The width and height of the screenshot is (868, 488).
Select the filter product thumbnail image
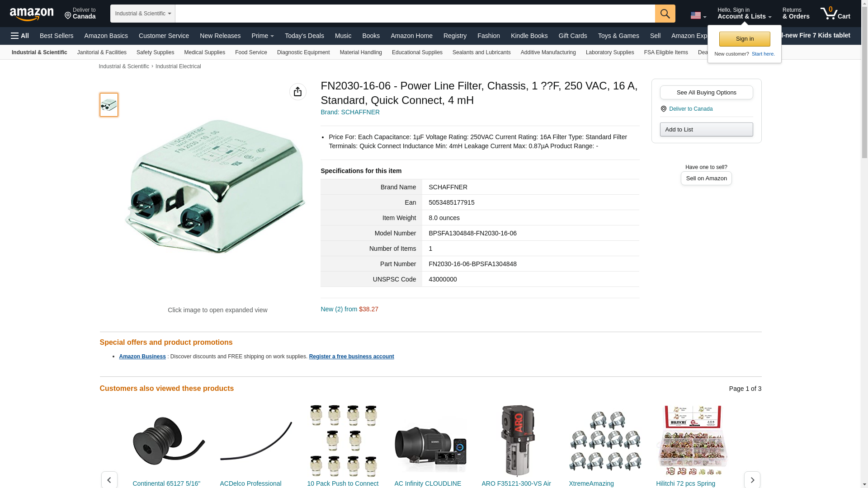tap(109, 105)
